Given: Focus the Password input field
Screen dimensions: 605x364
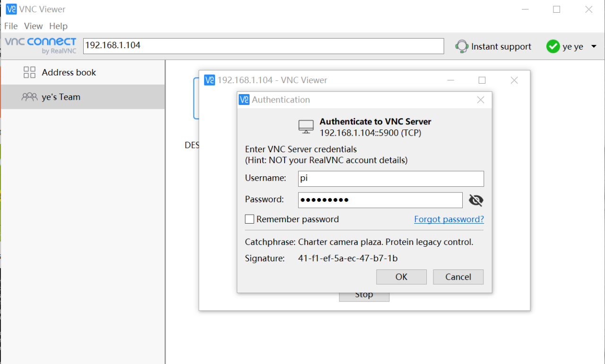Looking at the screenshot, I should point(380,200).
